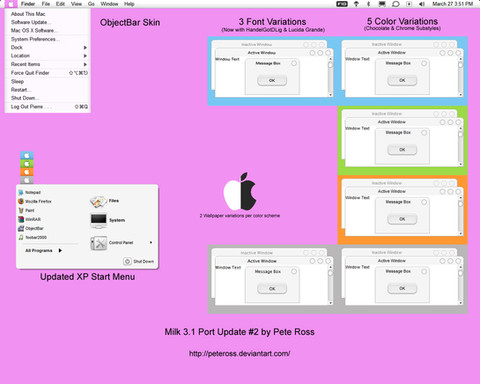Open Control Panel submenu arrow
Image resolution: width=480 pixels, height=384 pixels.
(x=151, y=242)
